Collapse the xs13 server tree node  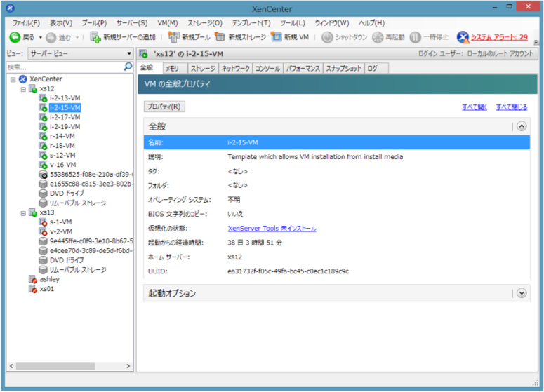[23, 212]
